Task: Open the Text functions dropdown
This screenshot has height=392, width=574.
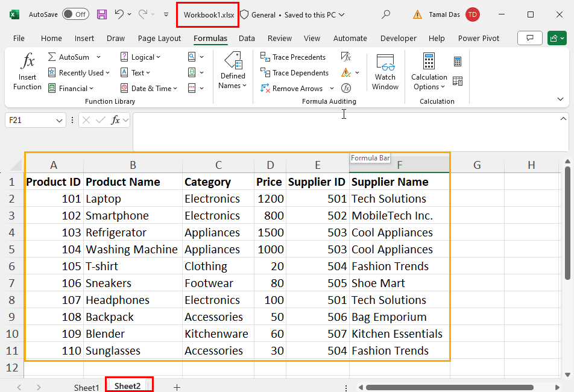Action: [x=136, y=72]
